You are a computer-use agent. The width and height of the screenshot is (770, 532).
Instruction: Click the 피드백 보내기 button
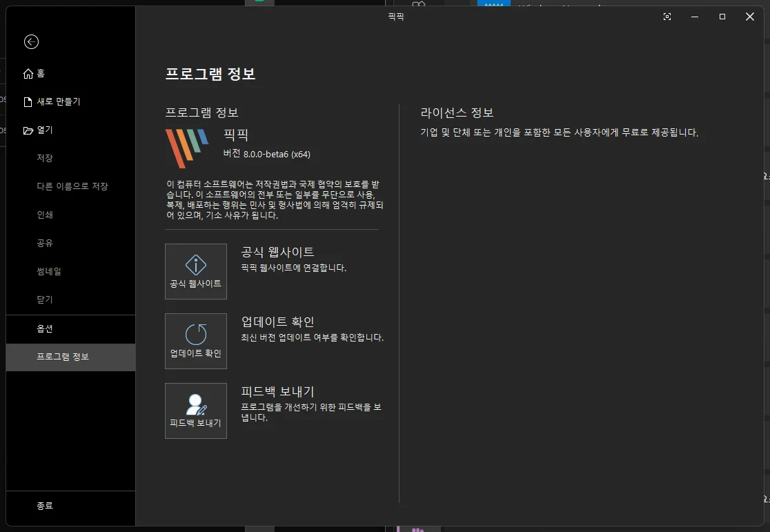pyautogui.click(x=196, y=411)
